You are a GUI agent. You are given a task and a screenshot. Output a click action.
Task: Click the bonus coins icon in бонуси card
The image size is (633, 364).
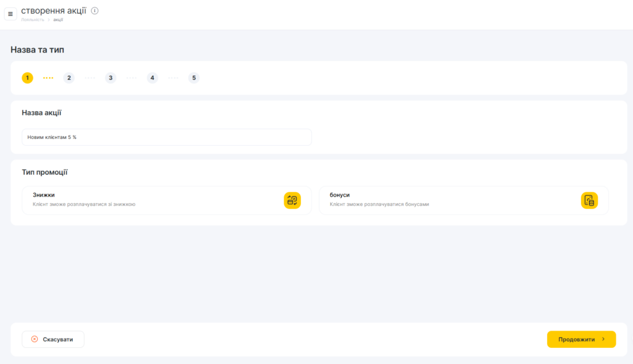tap(589, 200)
